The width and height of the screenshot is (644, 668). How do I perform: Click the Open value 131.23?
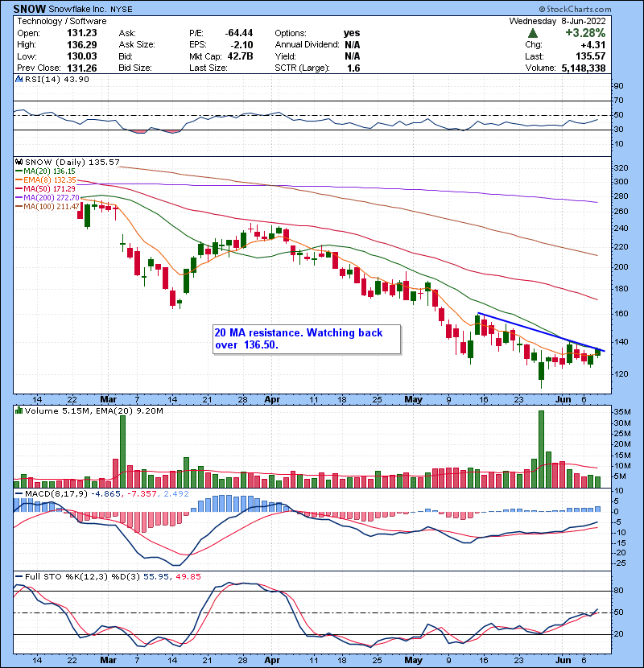click(x=82, y=33)
